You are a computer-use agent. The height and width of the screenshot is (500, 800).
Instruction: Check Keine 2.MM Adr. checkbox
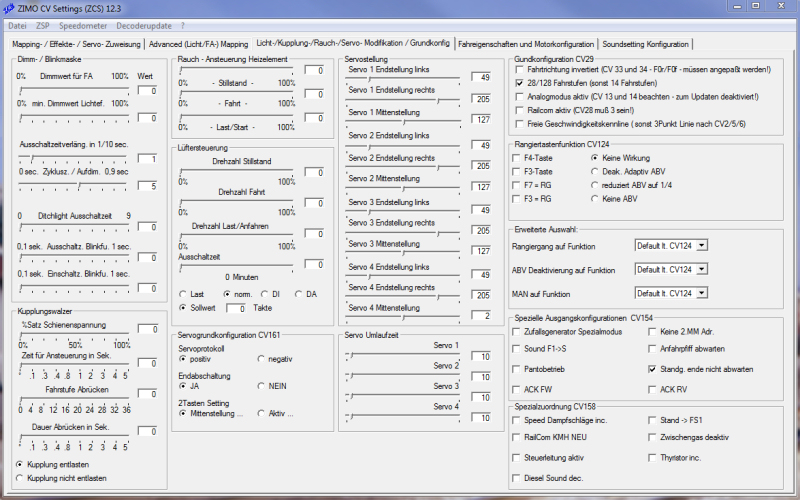tap(652, 332)
